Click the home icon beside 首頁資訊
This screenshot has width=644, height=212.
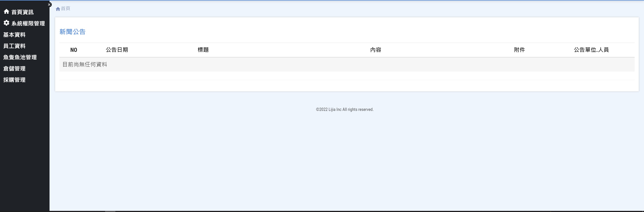[x=6, y=11]
